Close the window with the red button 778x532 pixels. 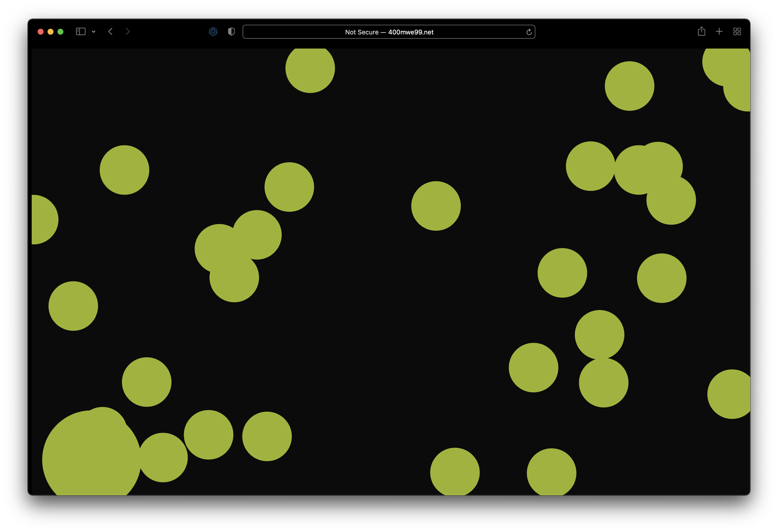(41, 32)
